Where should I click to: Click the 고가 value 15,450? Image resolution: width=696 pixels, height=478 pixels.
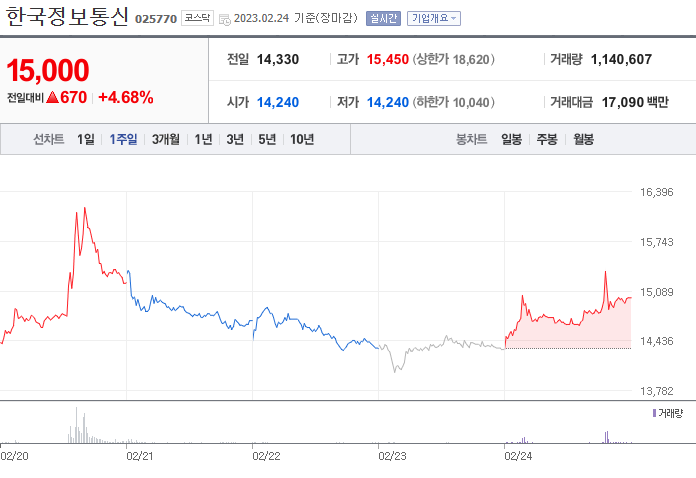388,59
